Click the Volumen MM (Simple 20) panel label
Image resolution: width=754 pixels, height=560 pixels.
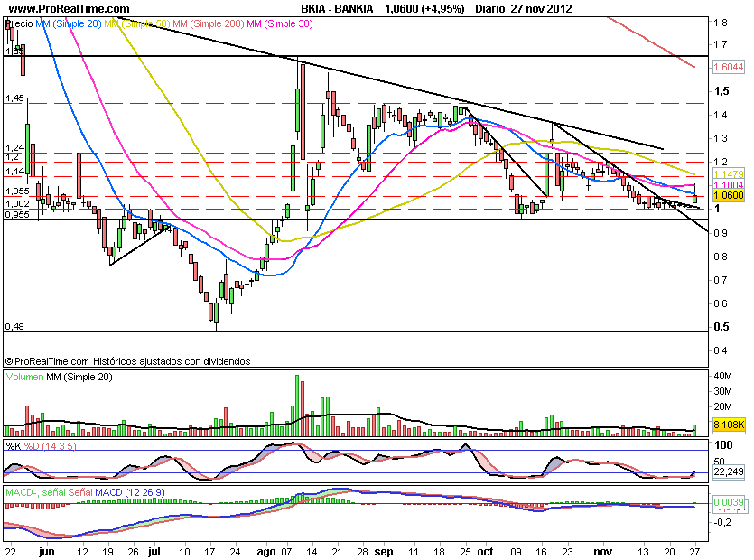60,377
